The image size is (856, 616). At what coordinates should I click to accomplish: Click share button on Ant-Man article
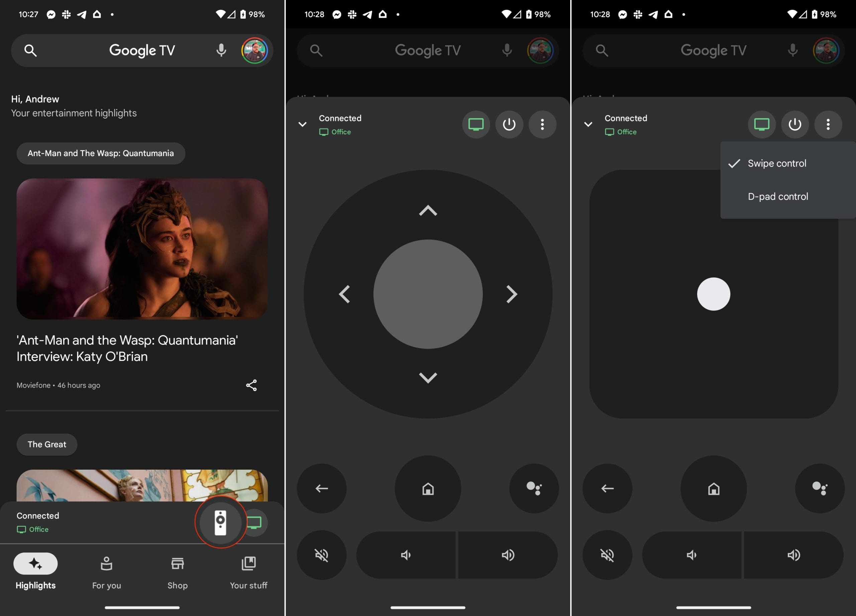(x=251, y=384)
